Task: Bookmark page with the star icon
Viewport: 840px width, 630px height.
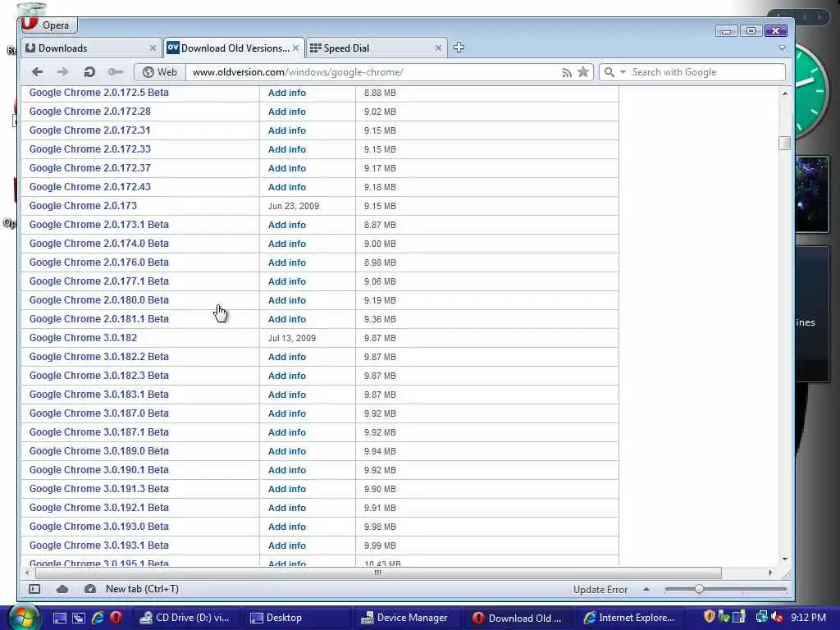Action: click(x=583, y=72)
